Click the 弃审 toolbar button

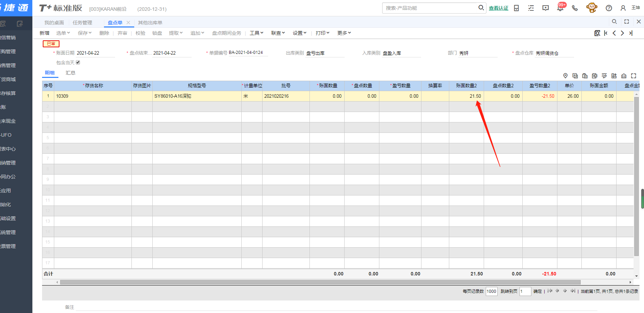(x=122, y=33)
